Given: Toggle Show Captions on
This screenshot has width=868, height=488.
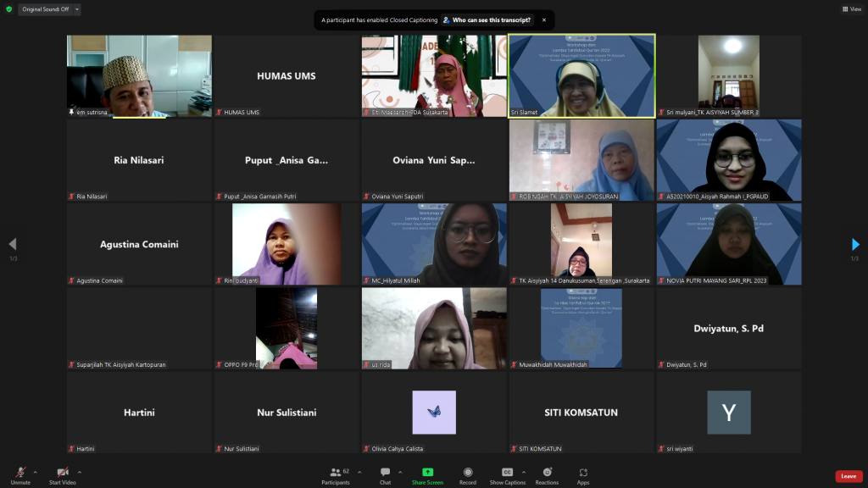Looking at the screenshot, I should (507, 474).
